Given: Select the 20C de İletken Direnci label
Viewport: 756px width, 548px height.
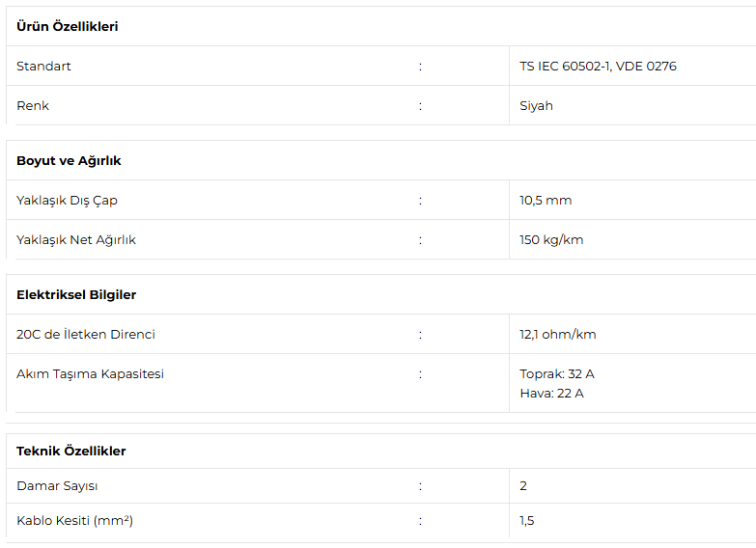Looking at the screenshot, I should tap(86, 334).
